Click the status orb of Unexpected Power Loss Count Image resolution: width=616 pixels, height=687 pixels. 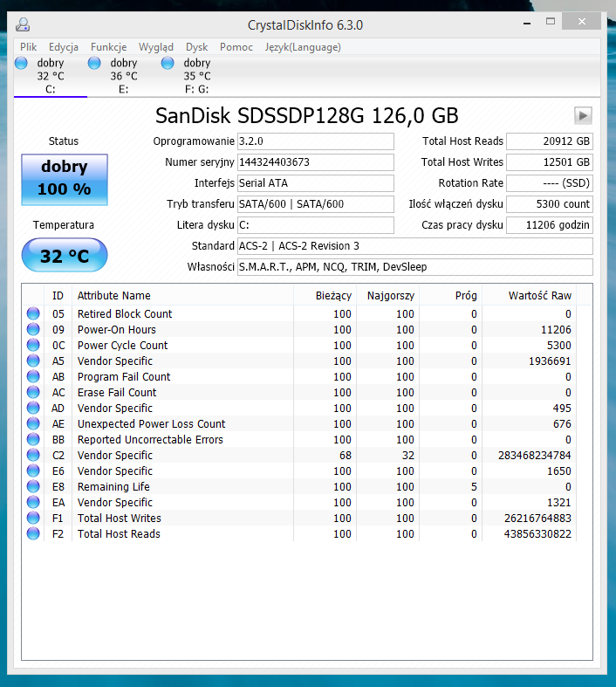click(x=33, y=423)
